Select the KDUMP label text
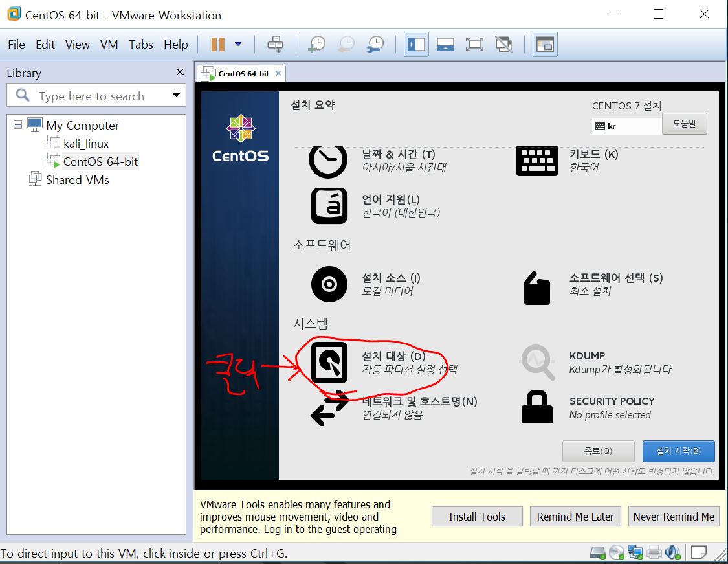 (588, 356)
